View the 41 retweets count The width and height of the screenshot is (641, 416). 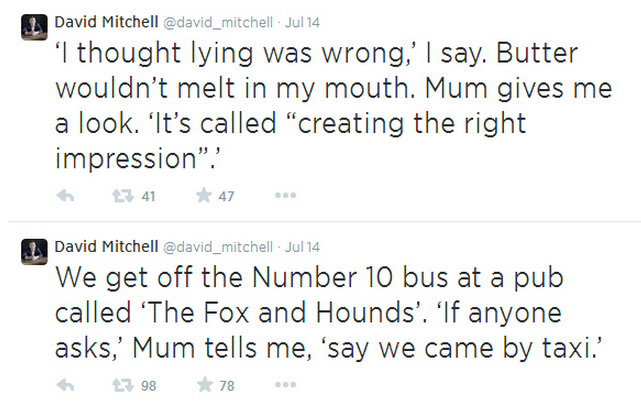pos(148,197)
